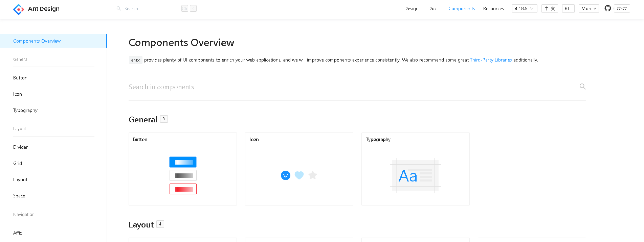Screen dimensions: 644x242
Task: Click the magnifier icon in header search
Action: point(119,8)
